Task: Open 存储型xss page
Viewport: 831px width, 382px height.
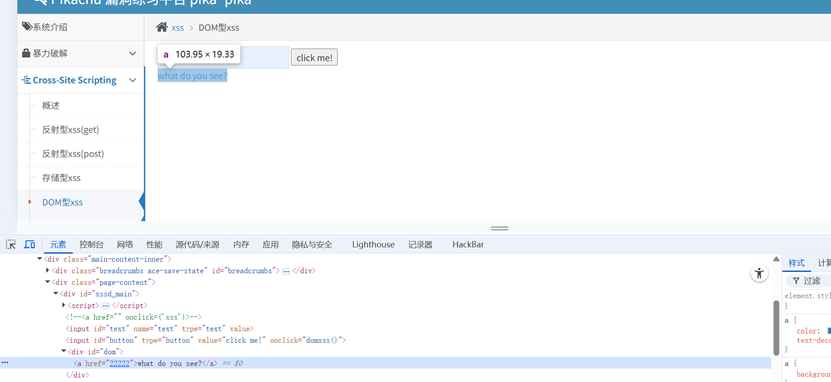Action: 61,177
